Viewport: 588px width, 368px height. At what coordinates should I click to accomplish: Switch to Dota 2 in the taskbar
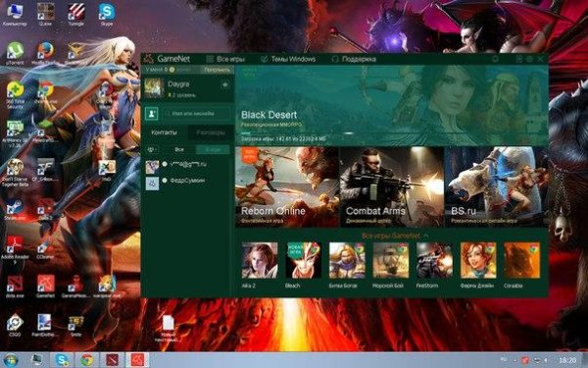coord(112,360)
